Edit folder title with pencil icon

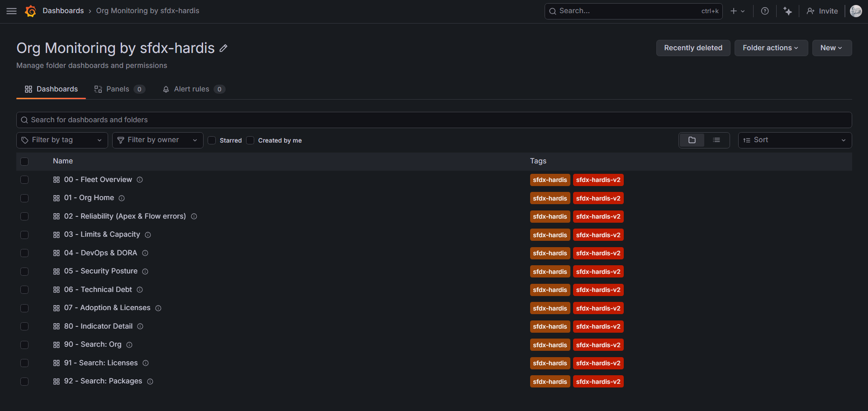(223, 48)
